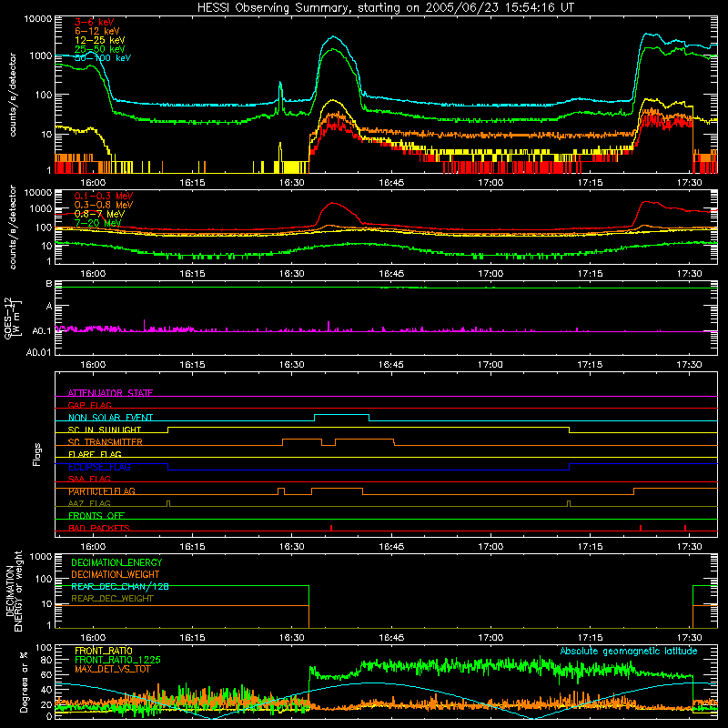This screenshot has width=728, height=728.
Task: Select the DECIMATION_ENERGY legend label
Action: click(116, 562)
